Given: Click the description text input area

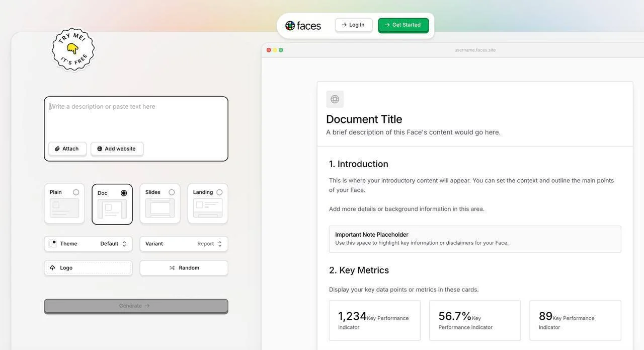Looking at the screenshot, I should (x=136, y=121).
